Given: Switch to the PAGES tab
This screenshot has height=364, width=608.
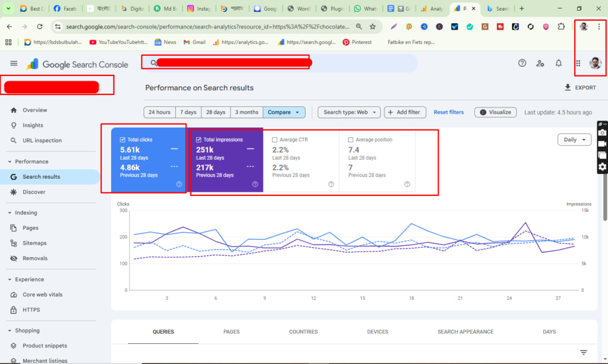Looking at the screenshot, I should click(231, 332).
